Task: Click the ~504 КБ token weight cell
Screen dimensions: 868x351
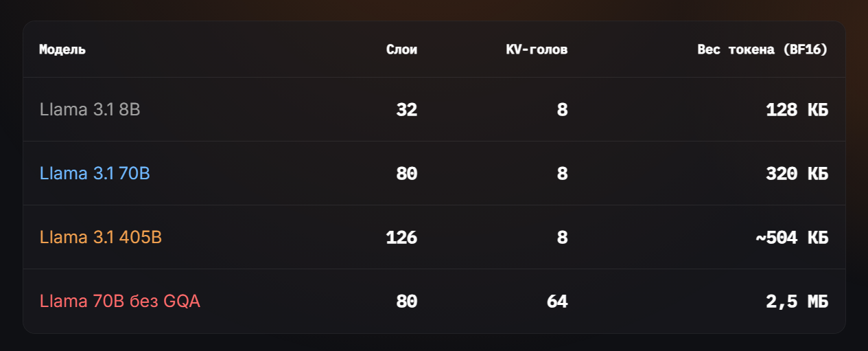Action: [x=792, y=237]
